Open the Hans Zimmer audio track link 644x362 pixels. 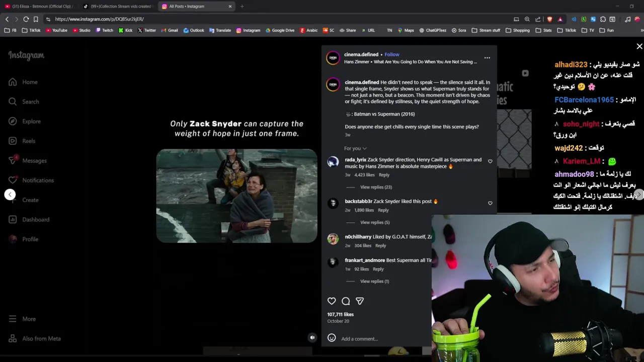point(411,62)
